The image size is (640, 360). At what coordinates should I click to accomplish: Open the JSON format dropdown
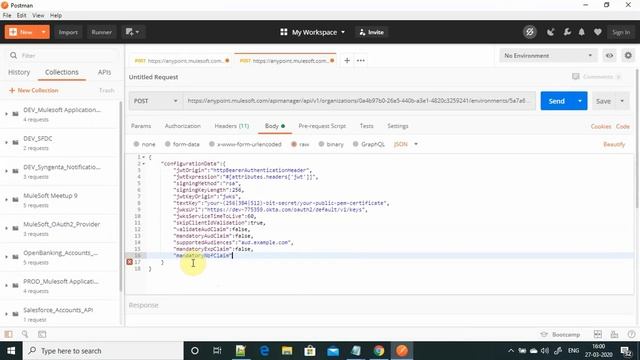click(x=406, y=144)
